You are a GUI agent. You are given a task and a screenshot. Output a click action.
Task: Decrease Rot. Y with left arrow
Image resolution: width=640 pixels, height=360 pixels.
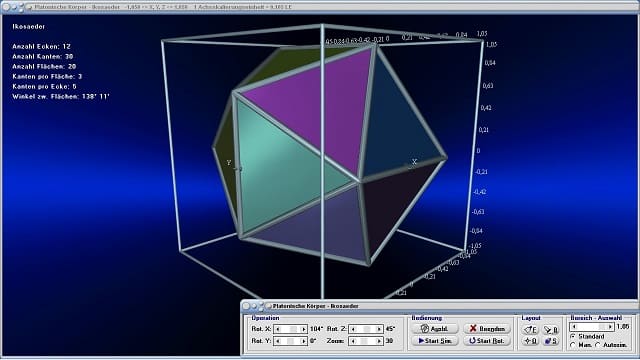pyautogui.click(x=278, y=341)
